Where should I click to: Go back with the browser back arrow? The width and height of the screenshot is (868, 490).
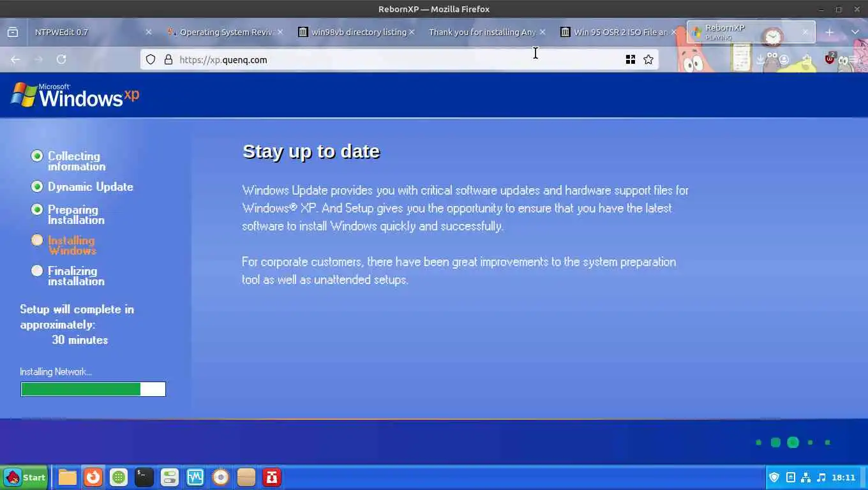pyautogui.click(x=15, y=59)
